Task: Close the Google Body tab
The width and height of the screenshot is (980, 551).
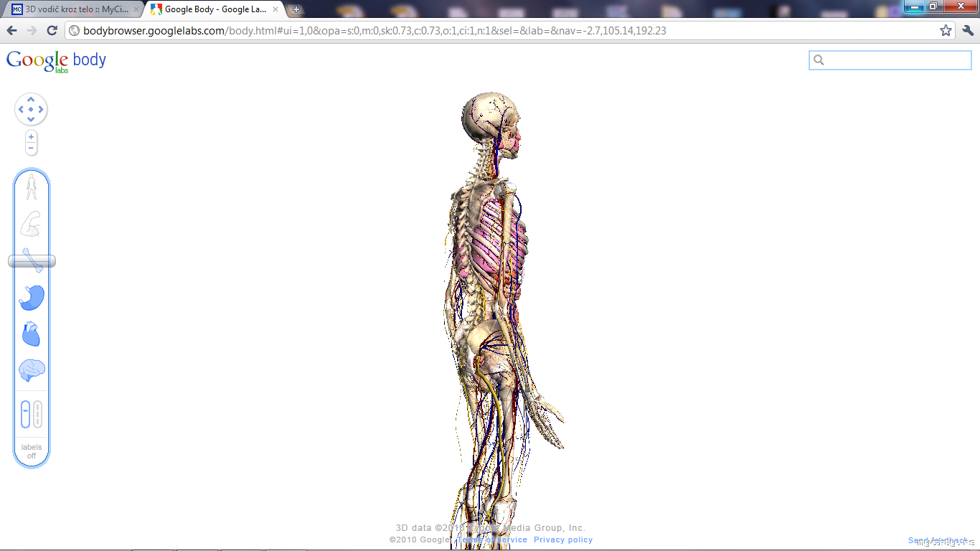Action: pos(276,9)
